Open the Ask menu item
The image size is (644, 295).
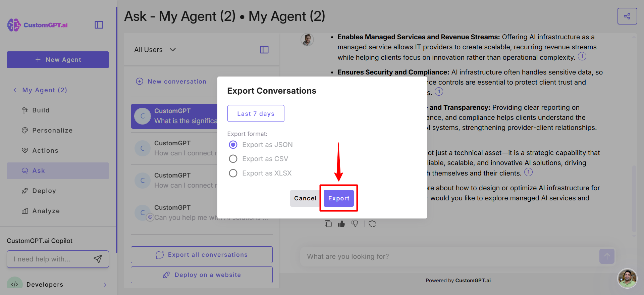click(58, 170)
